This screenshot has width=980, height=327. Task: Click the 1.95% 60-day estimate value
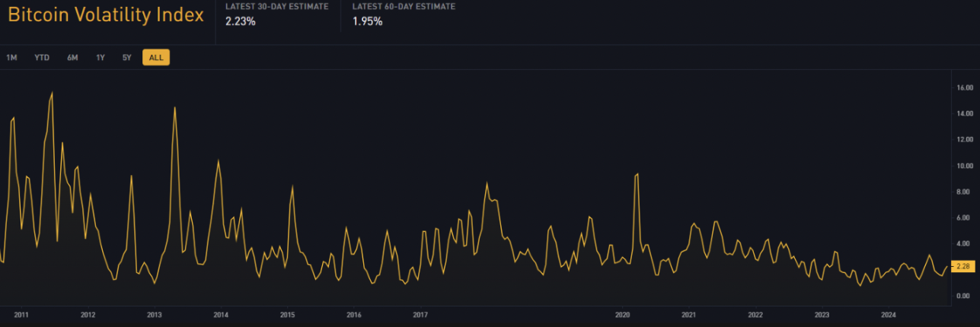(367, 21)
